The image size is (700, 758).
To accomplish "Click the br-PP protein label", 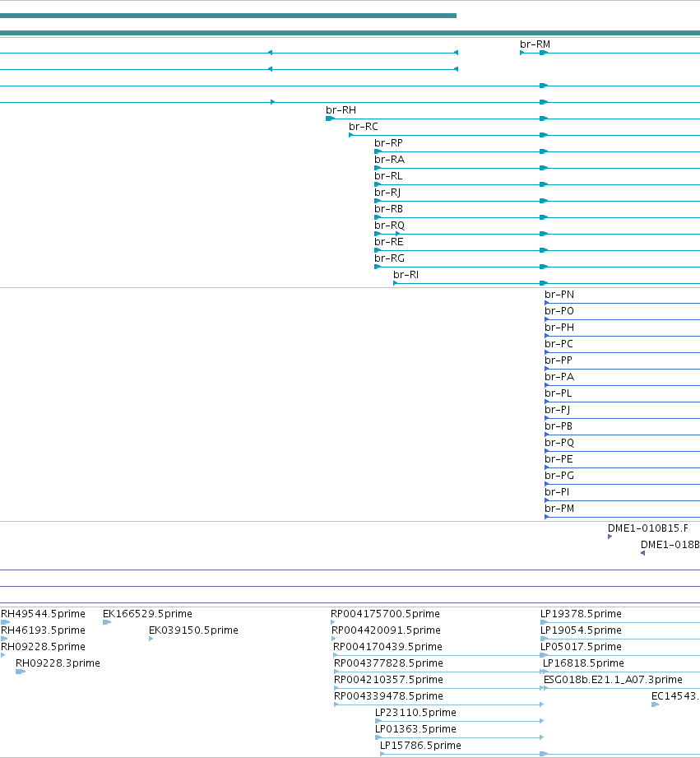I will tap(559, 360).
